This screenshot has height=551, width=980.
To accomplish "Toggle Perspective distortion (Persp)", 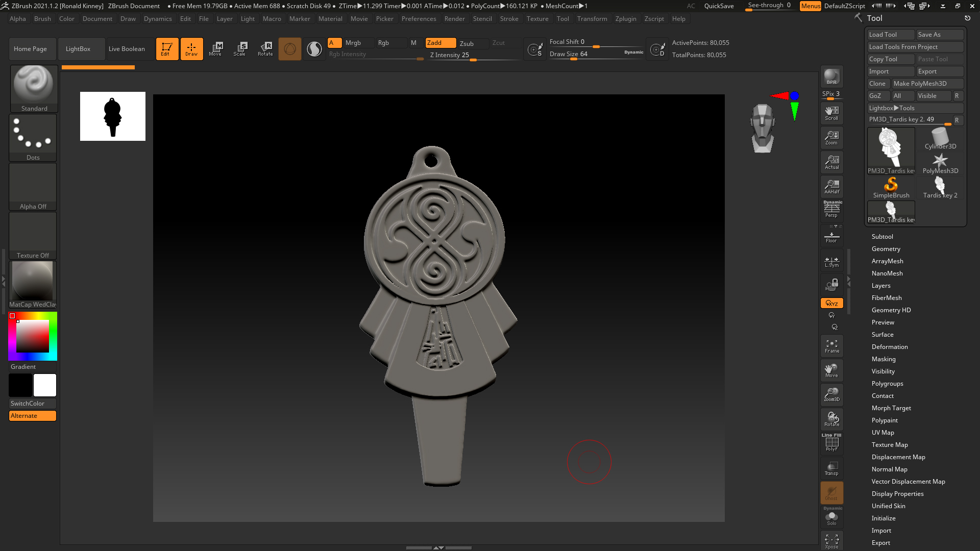I will coord(831,210).
